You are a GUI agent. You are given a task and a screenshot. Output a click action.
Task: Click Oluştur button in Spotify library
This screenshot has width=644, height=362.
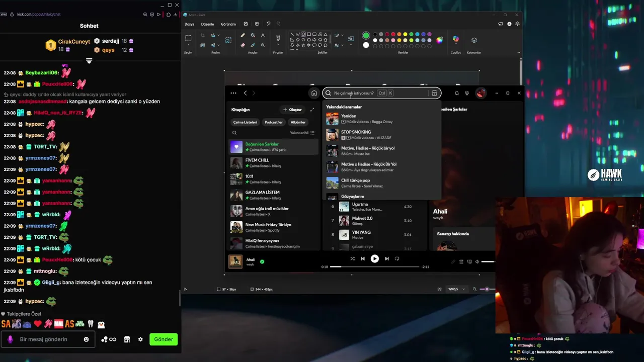tap(292, 110)
